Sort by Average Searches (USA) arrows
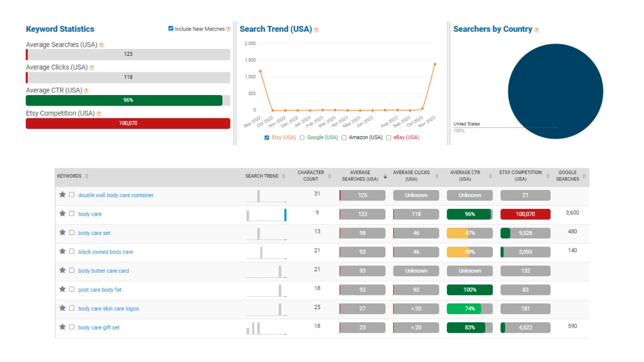This screenshot has width=644, height=362. tap(385, 176)
